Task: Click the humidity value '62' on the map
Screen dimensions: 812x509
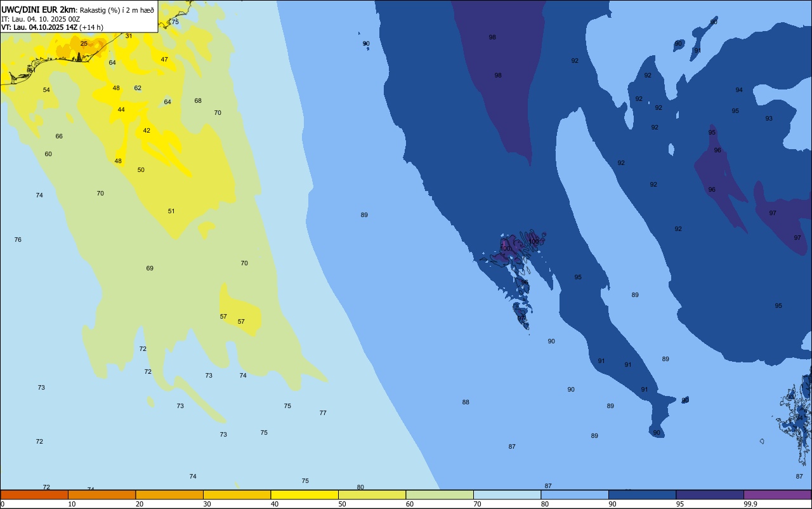Action: (138, 88)
